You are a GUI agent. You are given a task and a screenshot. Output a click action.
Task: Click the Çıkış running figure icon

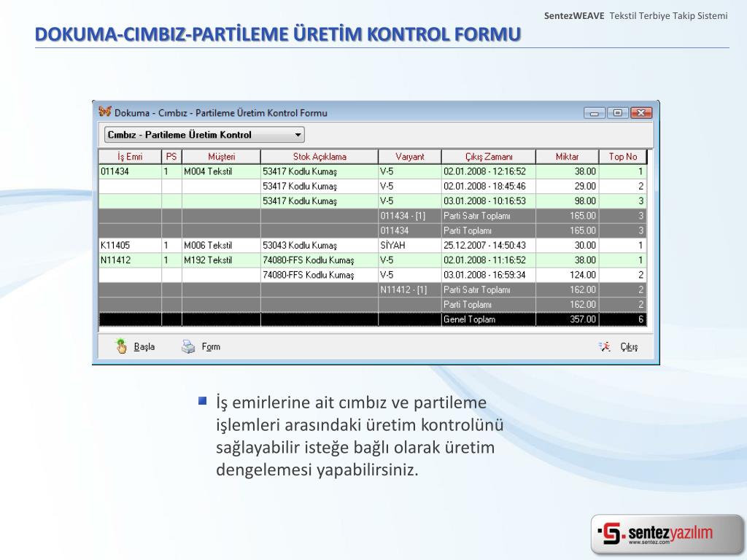(x=605, y=346)
